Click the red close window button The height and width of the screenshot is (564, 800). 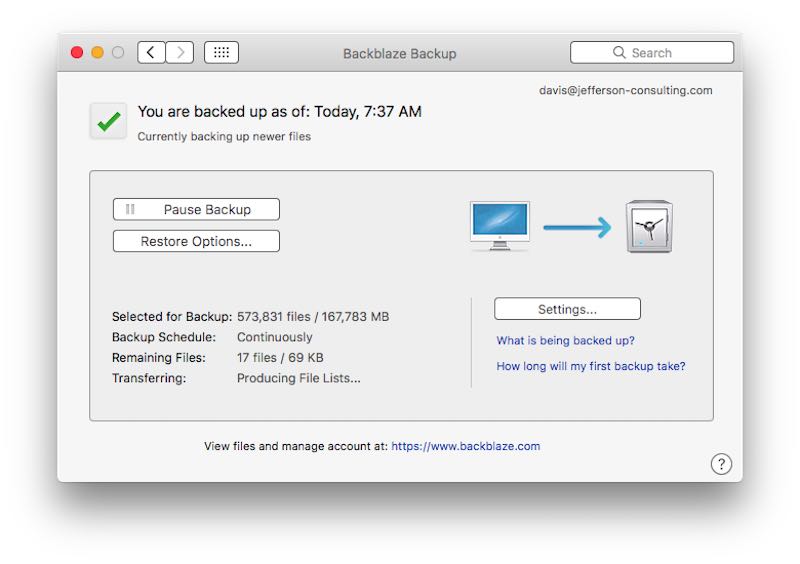(77, 53)
